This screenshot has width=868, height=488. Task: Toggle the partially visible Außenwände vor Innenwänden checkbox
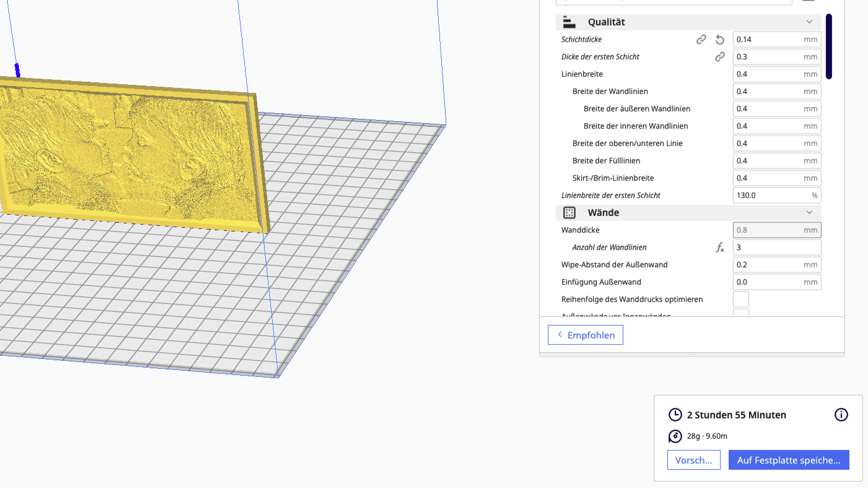741,313
